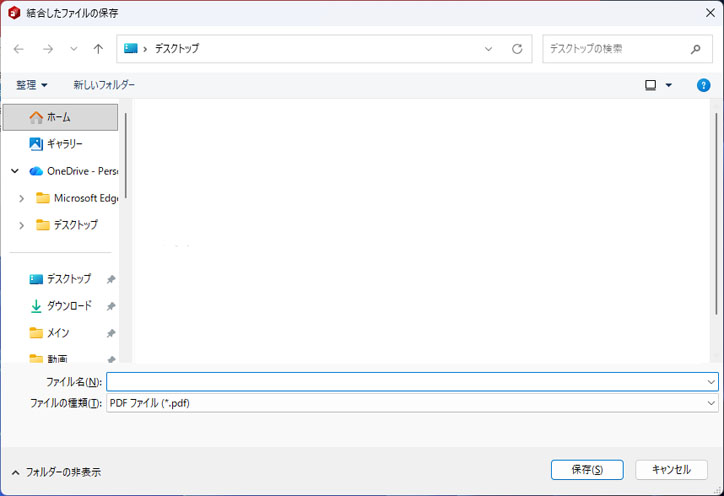
Task: Click the Save (保存) button
Action: [587, 470]
